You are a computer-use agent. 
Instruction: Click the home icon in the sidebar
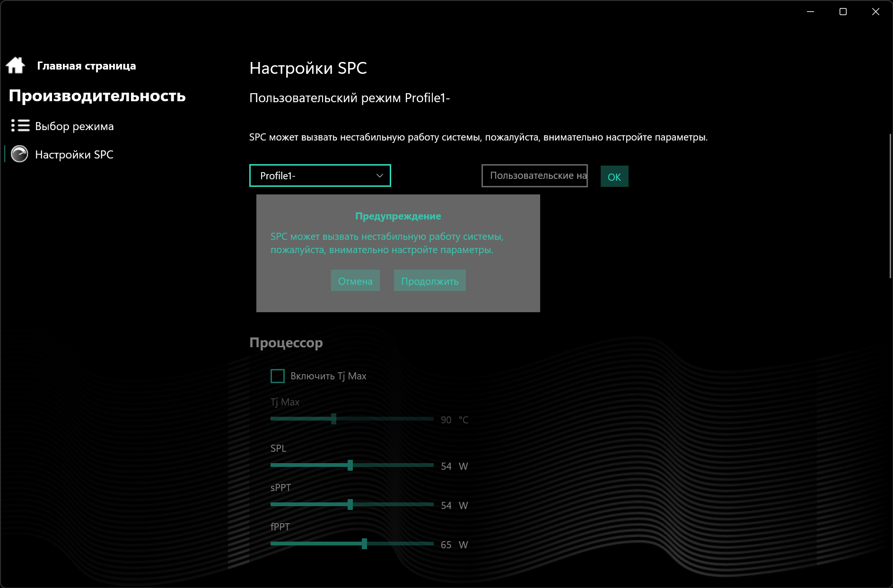[16, 65]
